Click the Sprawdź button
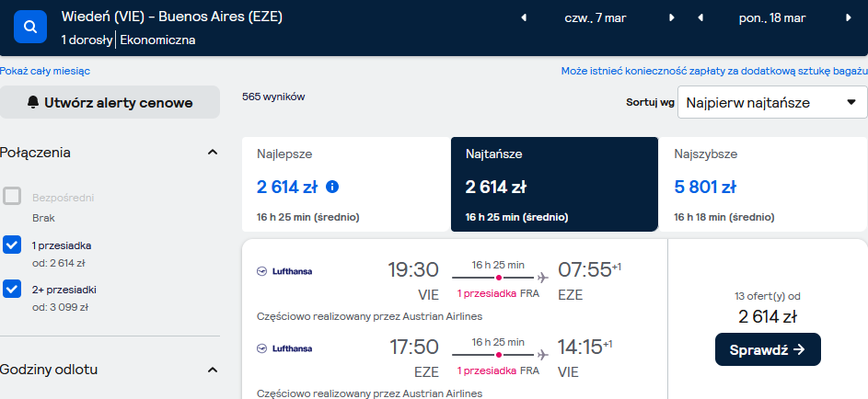The width and height of the screenshot is (868, 399). (x=768, y=349)
